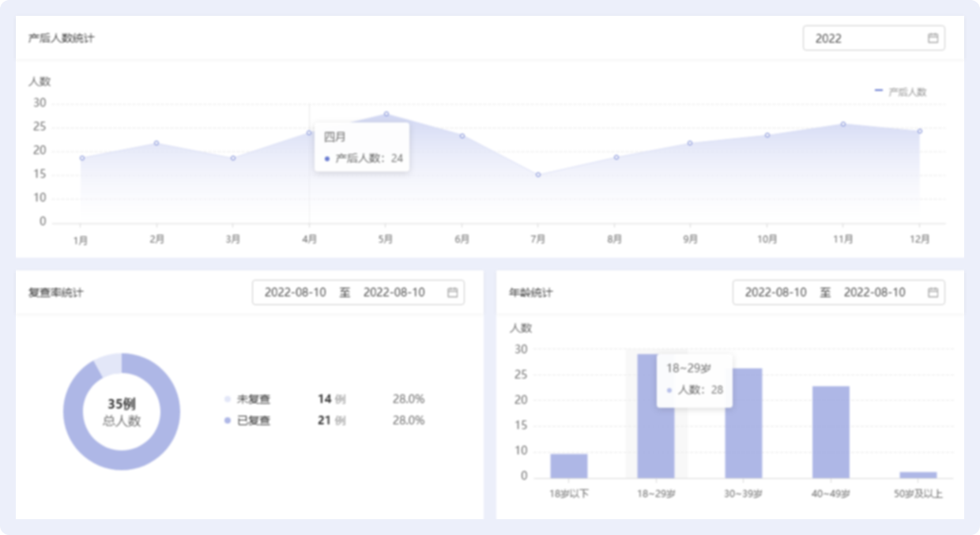
Task: Click the 30~39岁 bar in age chart
Action: point(744,423)
